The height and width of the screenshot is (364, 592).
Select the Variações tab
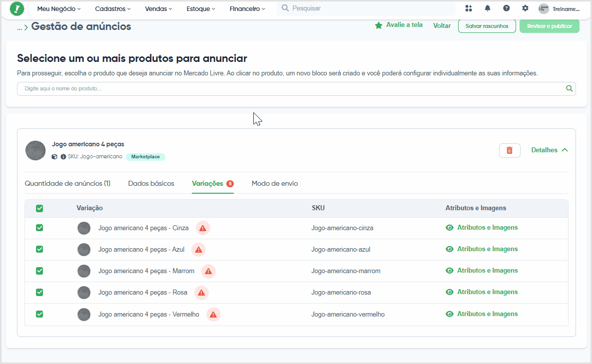click(212, 184)
